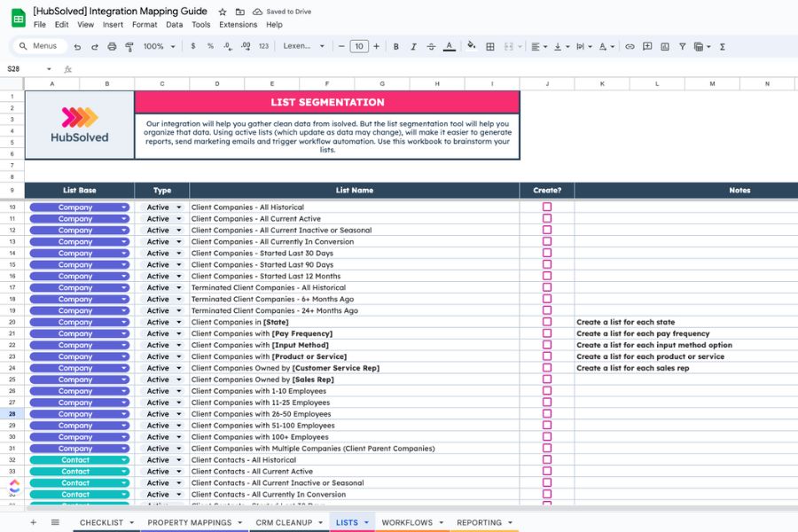The width and height of the screenshot is (798, 532).
Task: Open LISTS tab options arrow
Action: coord(366,522)
